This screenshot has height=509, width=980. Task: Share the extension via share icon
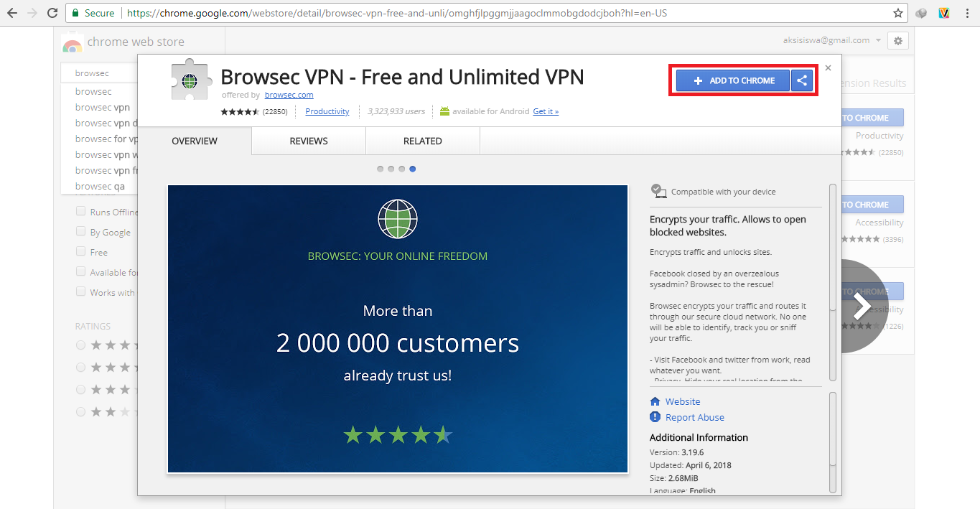[802, 80]
